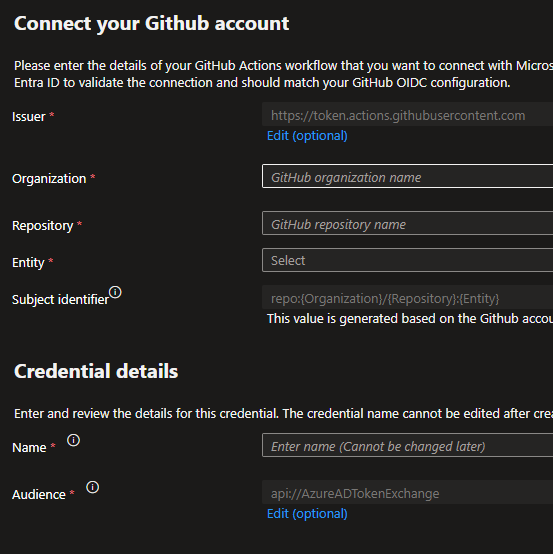Click the Subject identifier info icon

(x=115, y=292)
